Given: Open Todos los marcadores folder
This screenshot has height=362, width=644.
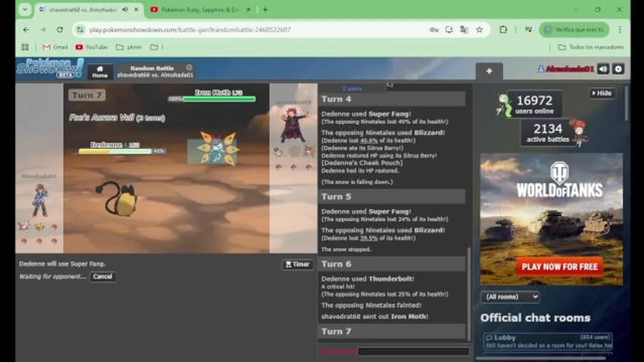Looking at the screenshot, I should [591, 47].
